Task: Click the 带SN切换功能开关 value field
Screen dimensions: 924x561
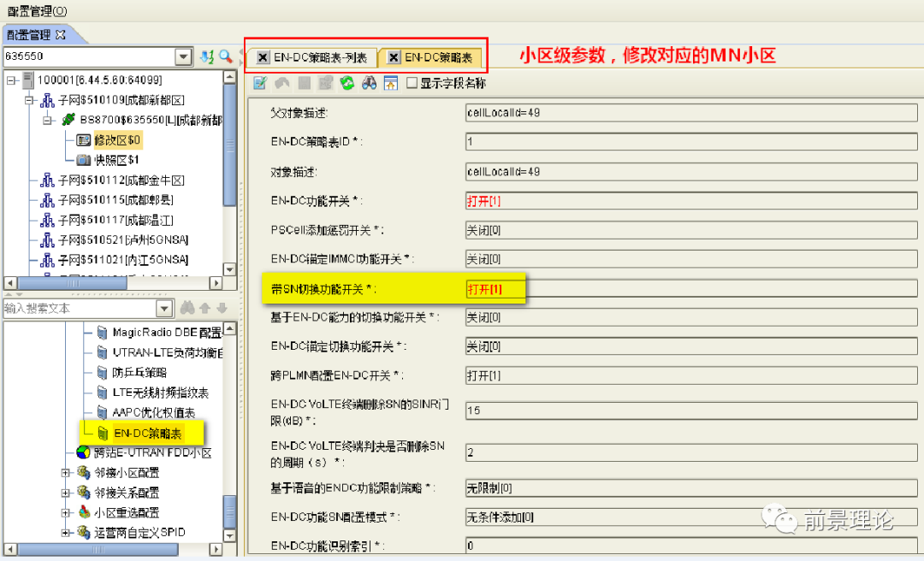Action: tap(691, 289)
